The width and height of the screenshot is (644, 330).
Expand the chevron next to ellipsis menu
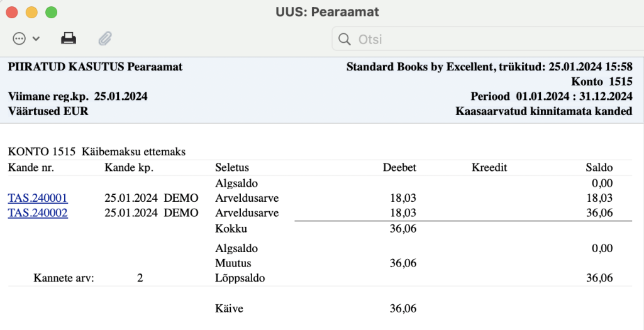coord(36,39)
